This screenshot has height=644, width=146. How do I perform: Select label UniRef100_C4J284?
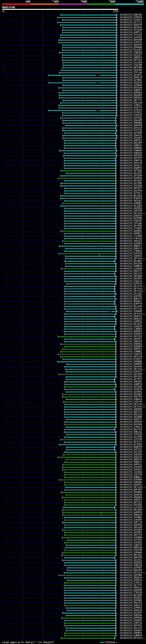tap(131, 63)
